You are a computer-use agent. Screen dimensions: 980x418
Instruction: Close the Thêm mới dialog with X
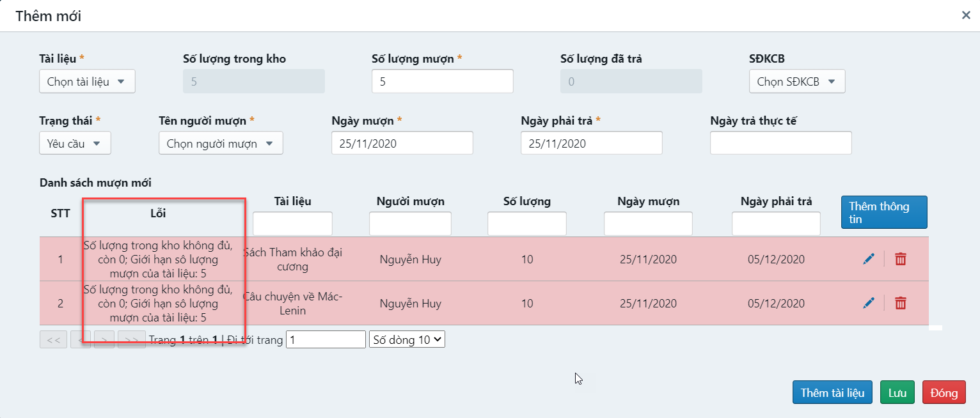coord(966,15)
